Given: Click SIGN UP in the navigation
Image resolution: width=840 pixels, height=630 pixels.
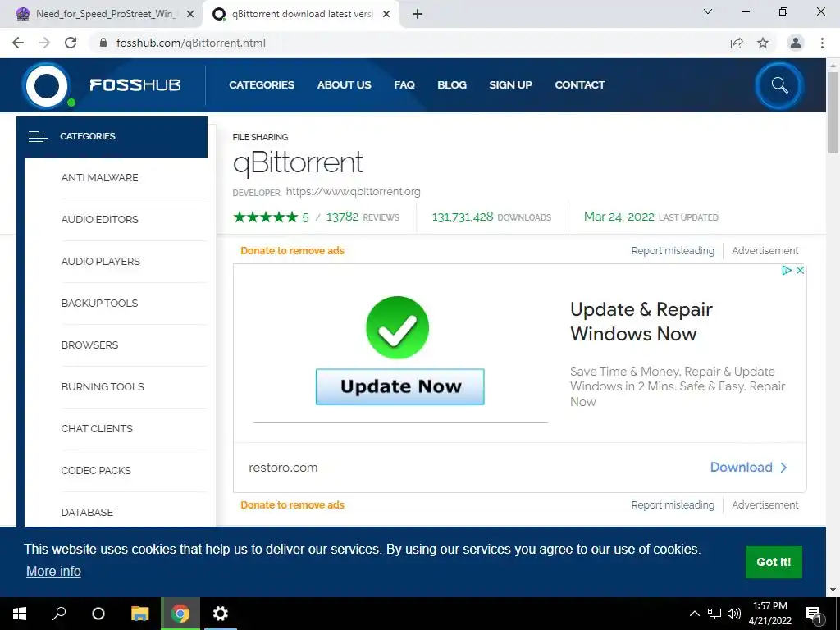Looking at the screenshot, I should [x=510, y=85].
